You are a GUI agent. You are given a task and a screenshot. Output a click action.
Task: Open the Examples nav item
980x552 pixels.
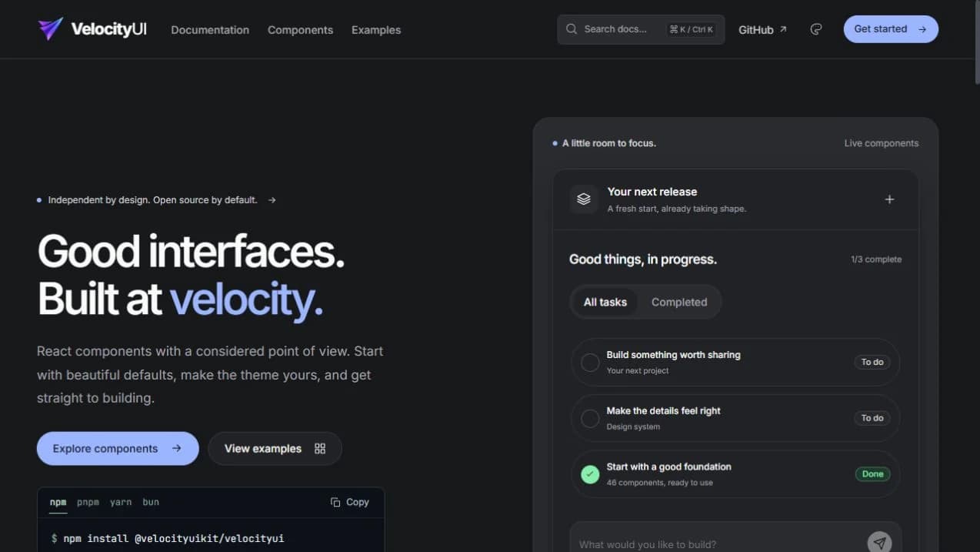click(376, 30)
